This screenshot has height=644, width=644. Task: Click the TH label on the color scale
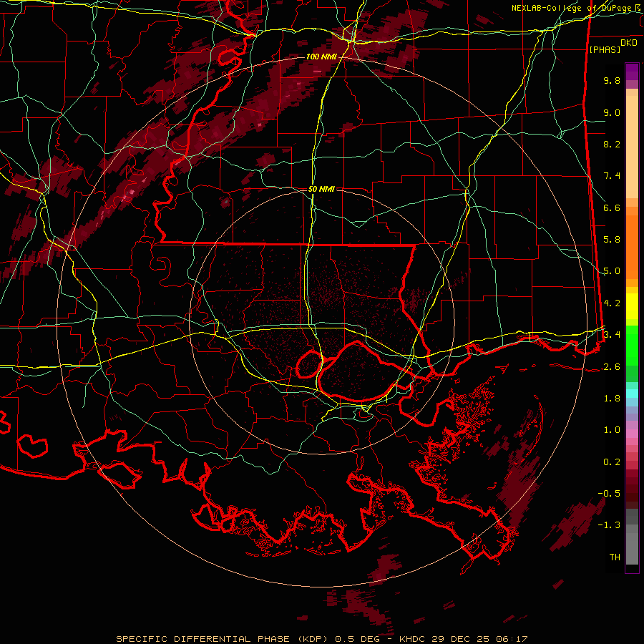tap(615, 557)
